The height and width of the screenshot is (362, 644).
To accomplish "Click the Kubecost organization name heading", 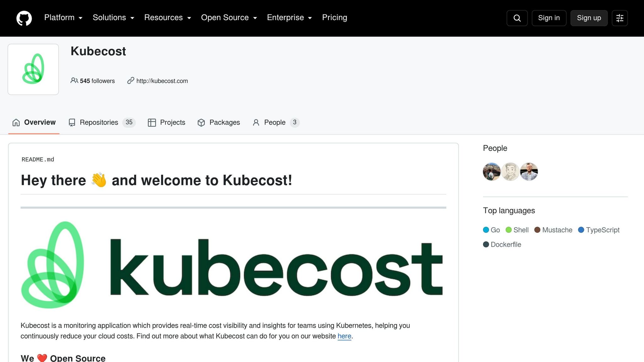I will tap(98, 51).
